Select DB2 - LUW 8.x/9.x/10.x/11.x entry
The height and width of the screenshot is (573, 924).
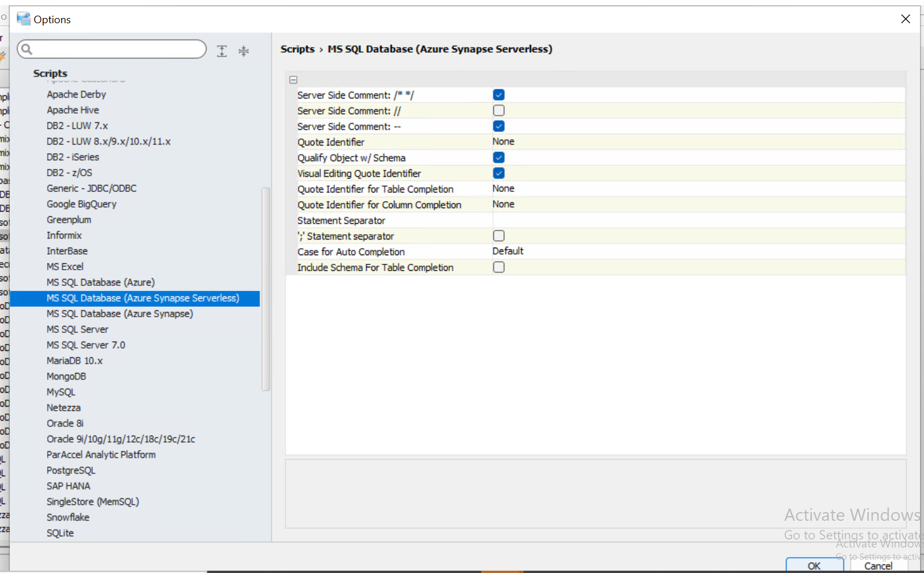click(x=109, y=142)
